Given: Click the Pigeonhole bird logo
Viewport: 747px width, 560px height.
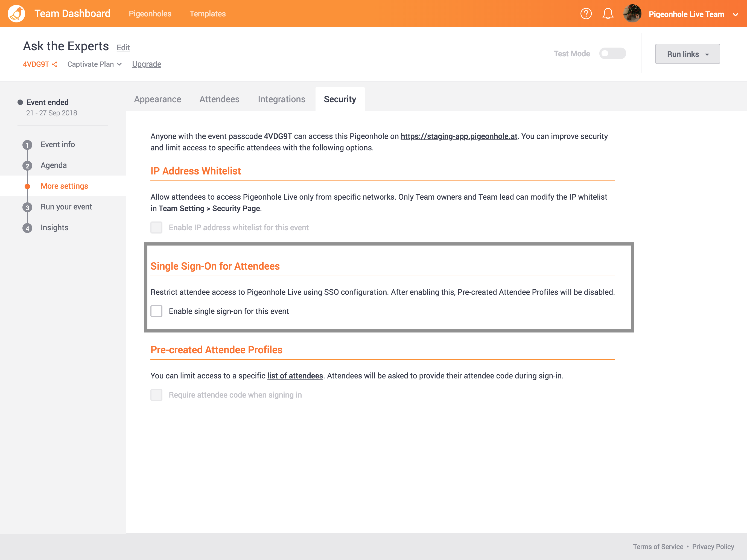Looking at the screenshot, I should point(16,13).
